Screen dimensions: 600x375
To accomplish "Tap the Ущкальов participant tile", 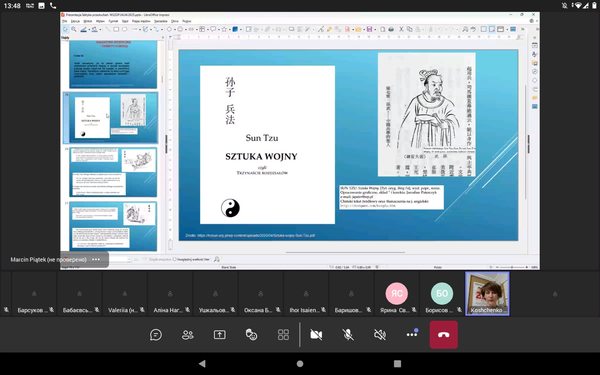I will click(215, 294).
